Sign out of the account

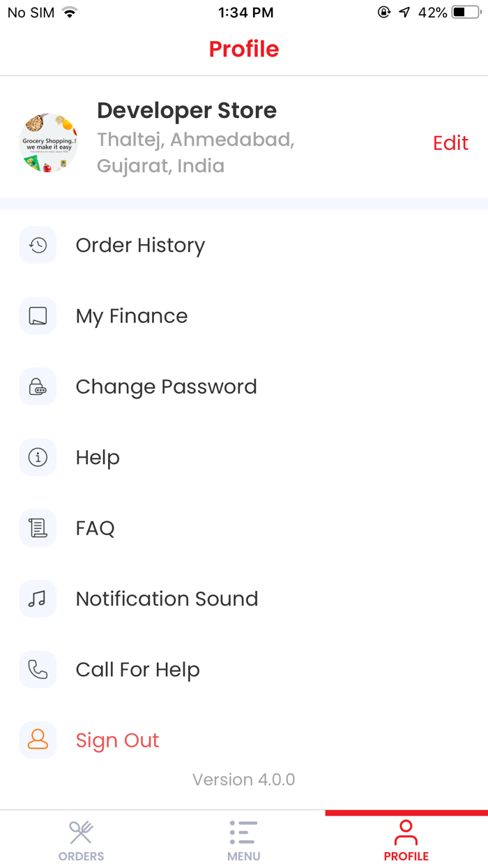117,740
